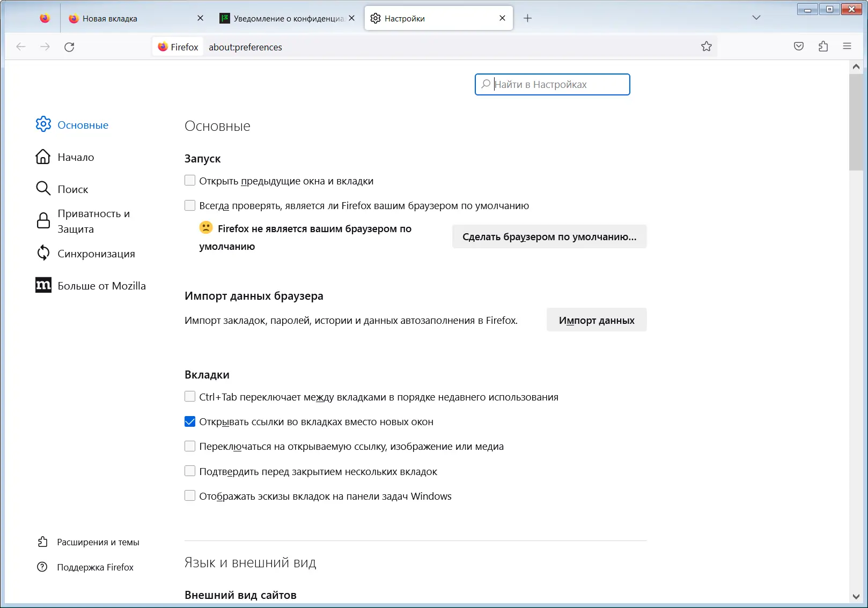Enable Подтвердить перед закрытием нескольких вкладок

point(190,471)
